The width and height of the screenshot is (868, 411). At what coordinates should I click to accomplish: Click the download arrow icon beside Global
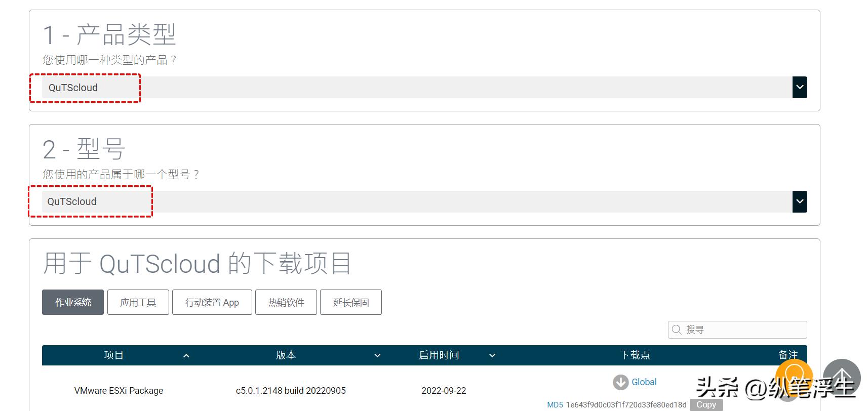click(x=621, y=382)
